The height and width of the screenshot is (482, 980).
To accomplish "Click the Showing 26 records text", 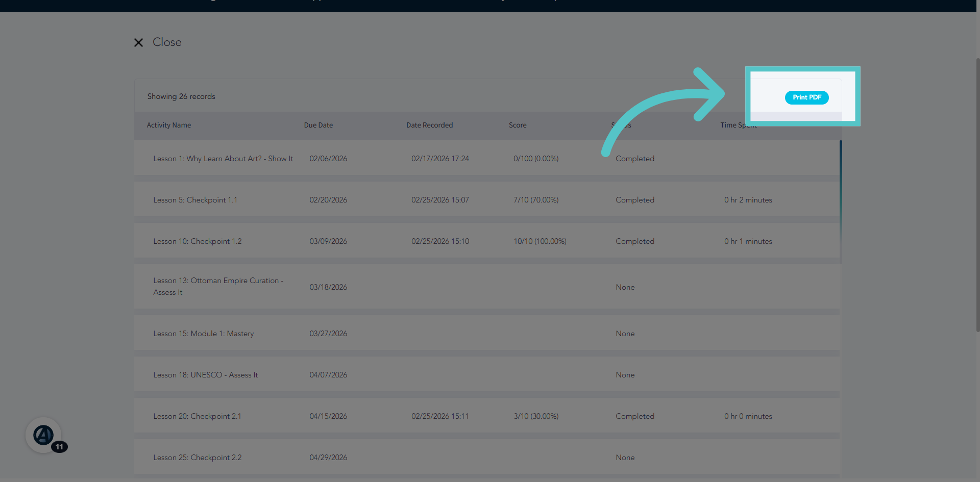I will click(x=181, y=96).
